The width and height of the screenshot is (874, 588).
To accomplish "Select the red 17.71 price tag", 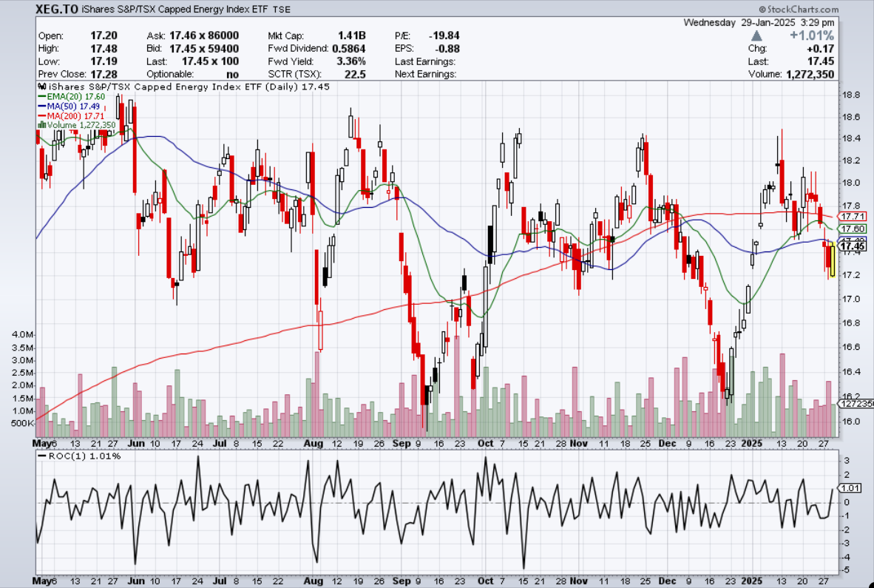I will (x=853, y=217).
